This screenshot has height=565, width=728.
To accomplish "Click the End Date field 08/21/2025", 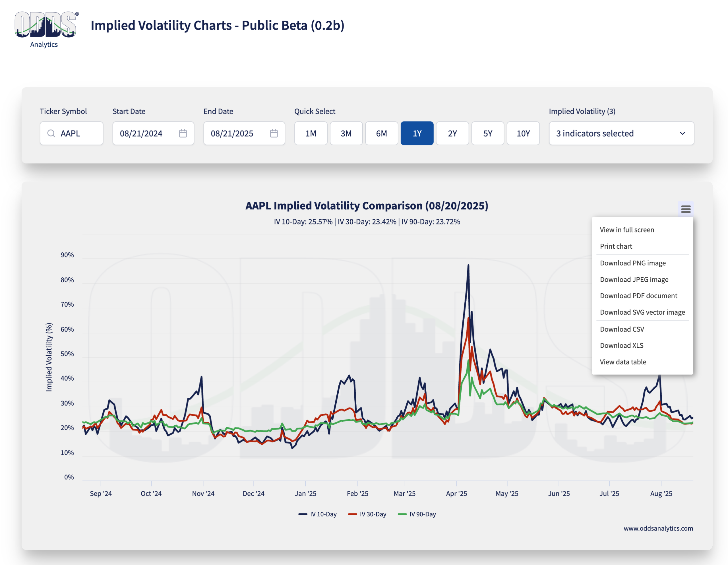I will click(244, 133).
